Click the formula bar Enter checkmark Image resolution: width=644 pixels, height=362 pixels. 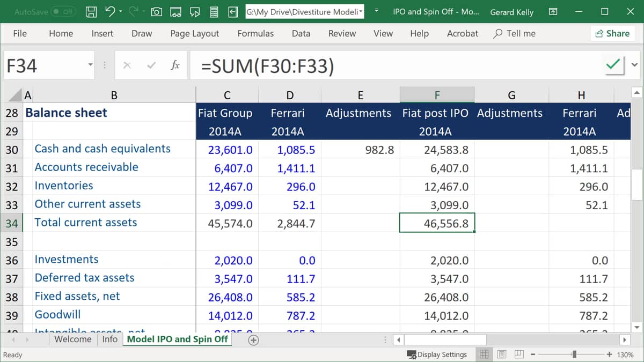pos(151,65)
